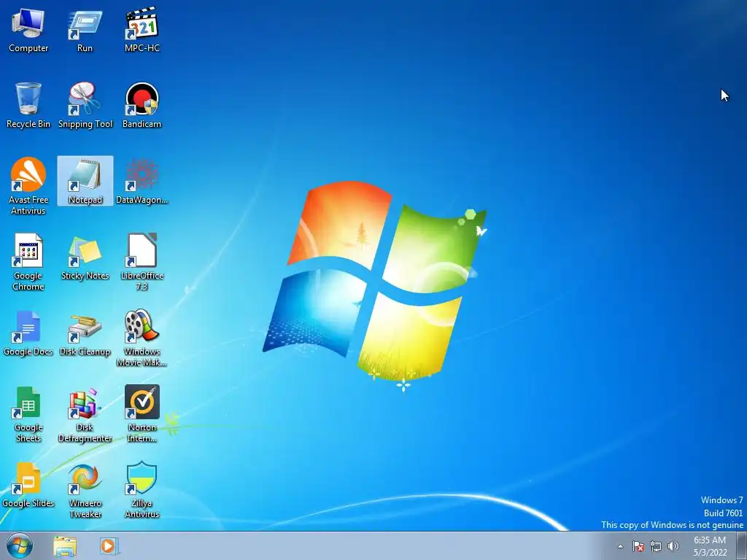This screenshot has width=747, height=560.
Task: Select the Disk Defragmenter icon
Action: 85,414
